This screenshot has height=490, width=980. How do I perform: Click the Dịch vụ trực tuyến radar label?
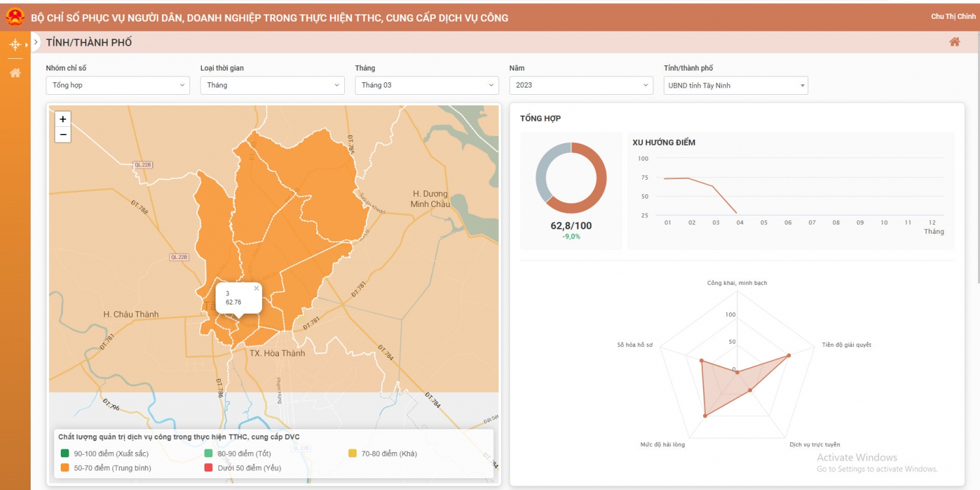pos(815,444)
